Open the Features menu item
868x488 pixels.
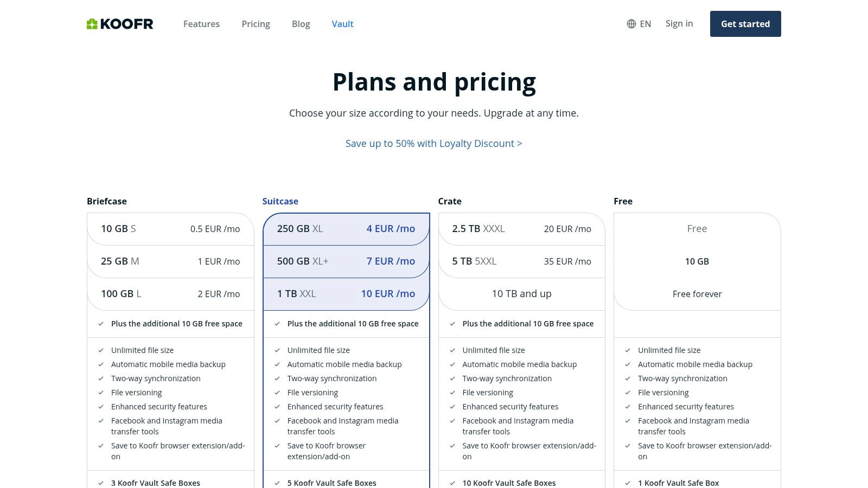pos(201,24)
